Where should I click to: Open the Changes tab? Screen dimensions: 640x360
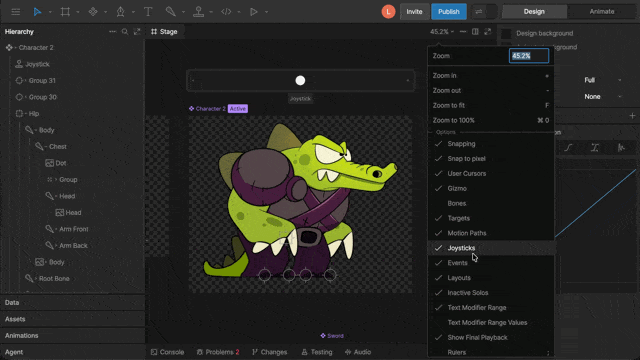click(x=270, y=352)
